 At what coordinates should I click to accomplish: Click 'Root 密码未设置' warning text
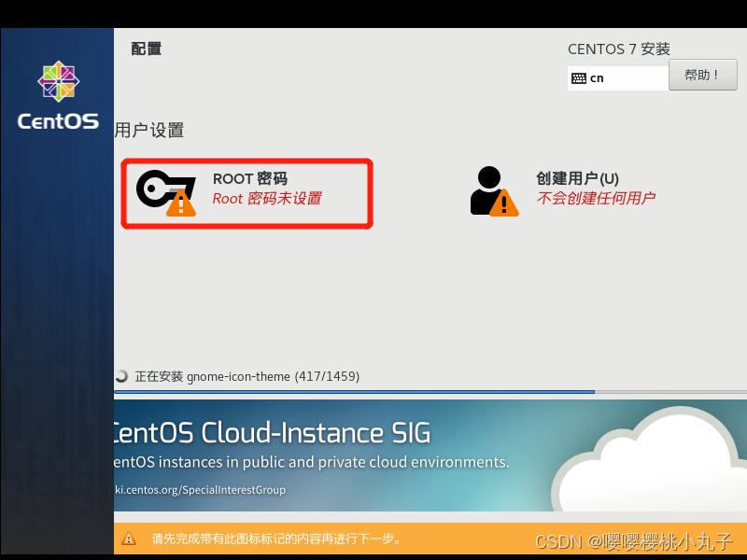267,198
